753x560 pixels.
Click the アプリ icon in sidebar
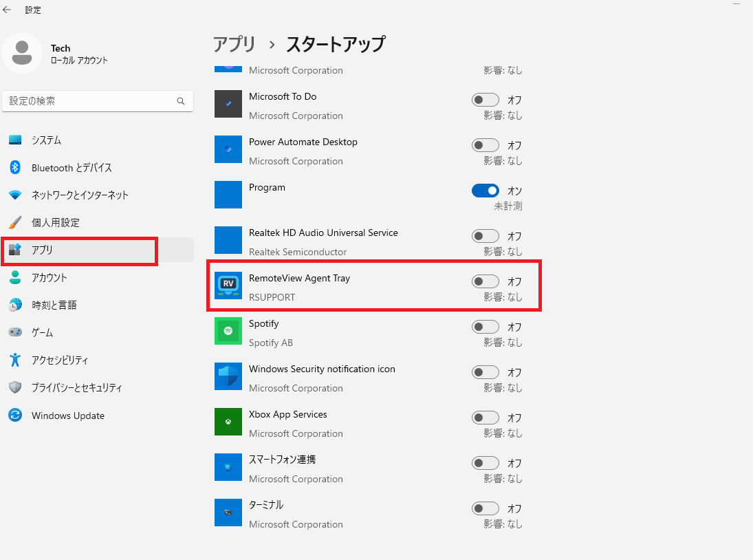click(15, 250)
